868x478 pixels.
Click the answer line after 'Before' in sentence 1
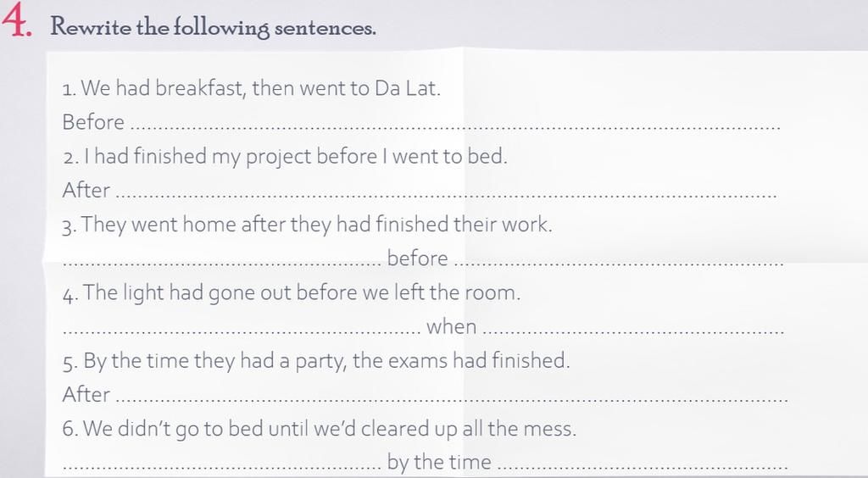[x=458, y=128]
